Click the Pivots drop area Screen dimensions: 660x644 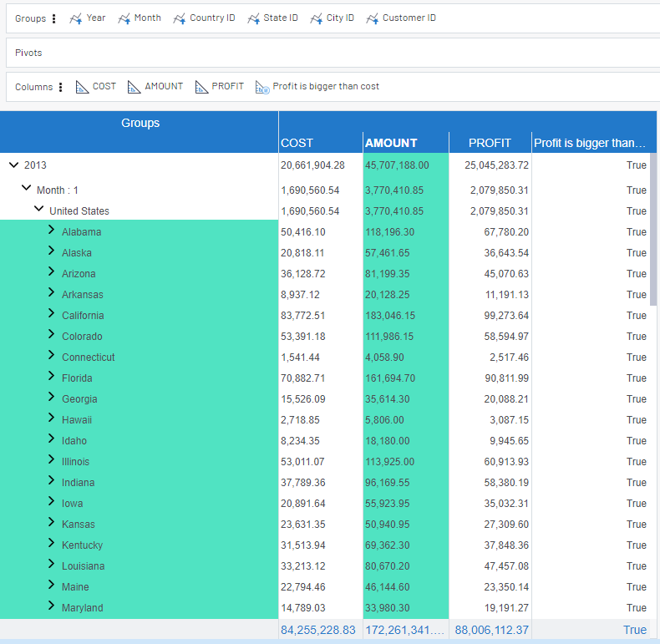330,53
